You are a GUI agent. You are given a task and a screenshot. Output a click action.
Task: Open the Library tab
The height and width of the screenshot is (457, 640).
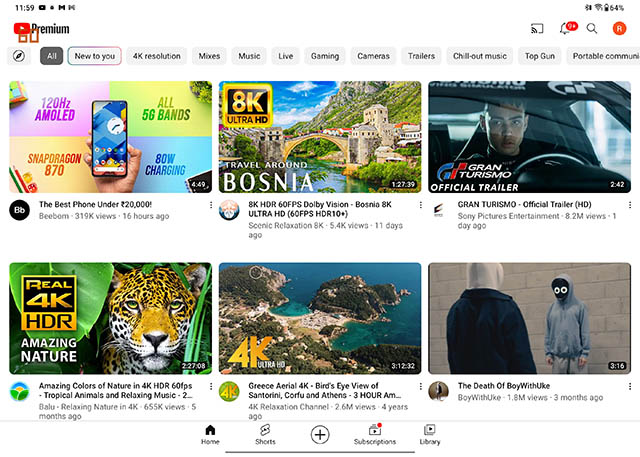(x=430, y=435)
